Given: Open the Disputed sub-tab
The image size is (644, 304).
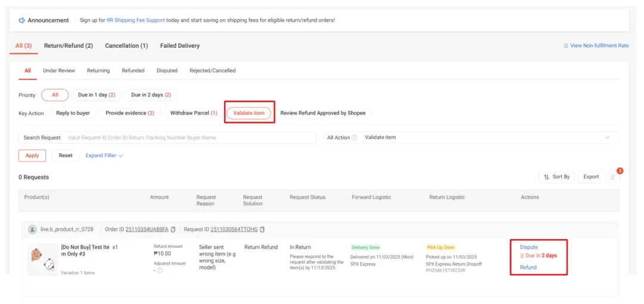Looking at the screenshot, I should (x=167, y=70).
